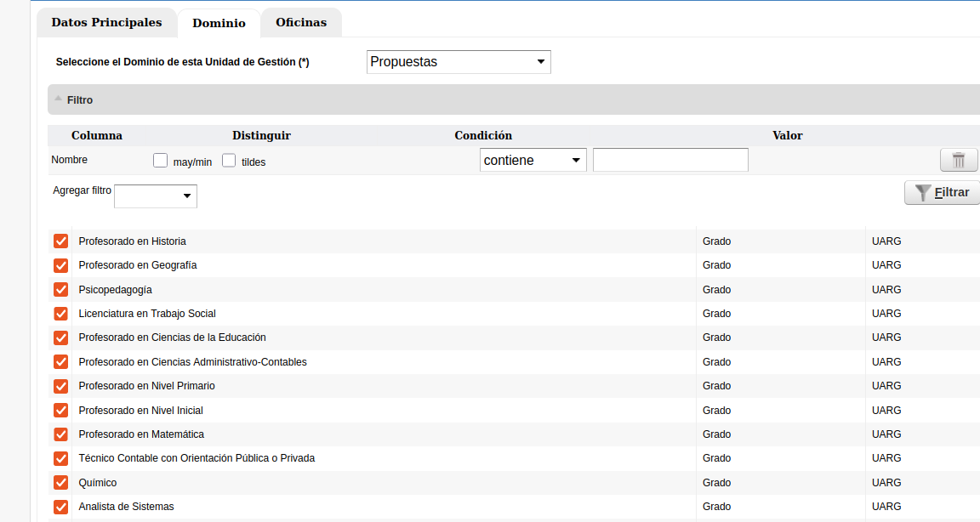Select the Dominio tab
Image resolution: width=980 pixels, height=522 pixels.
click(219, 24)
